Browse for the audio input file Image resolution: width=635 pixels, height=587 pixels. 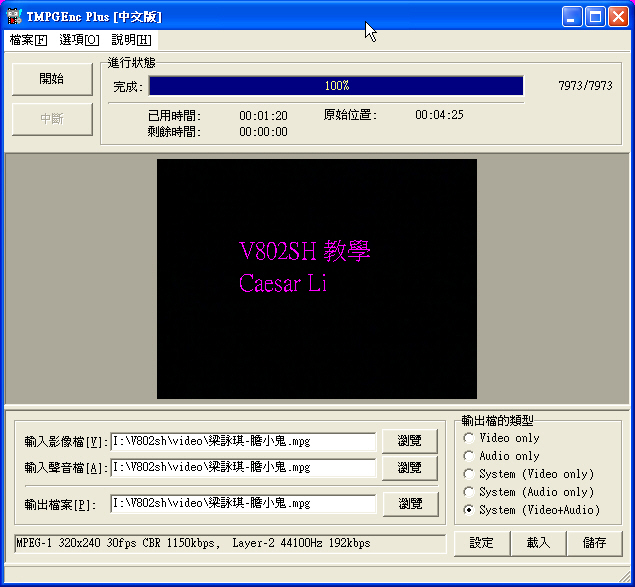pyautogui.click(x=410, y=467)
